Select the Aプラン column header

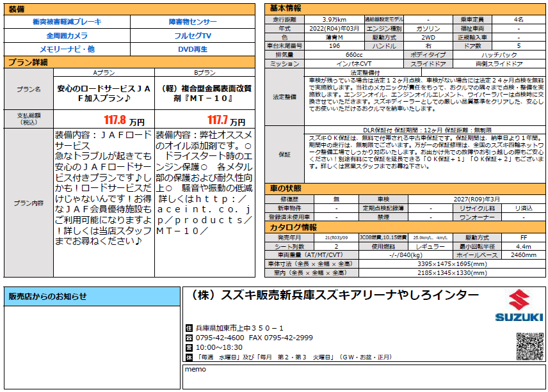(x=104, y=73)
